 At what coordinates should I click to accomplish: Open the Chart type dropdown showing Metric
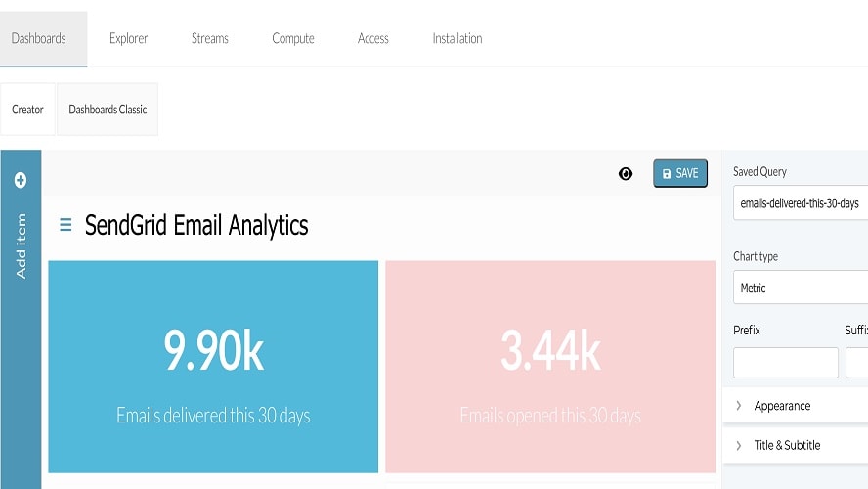click(801, 288)
